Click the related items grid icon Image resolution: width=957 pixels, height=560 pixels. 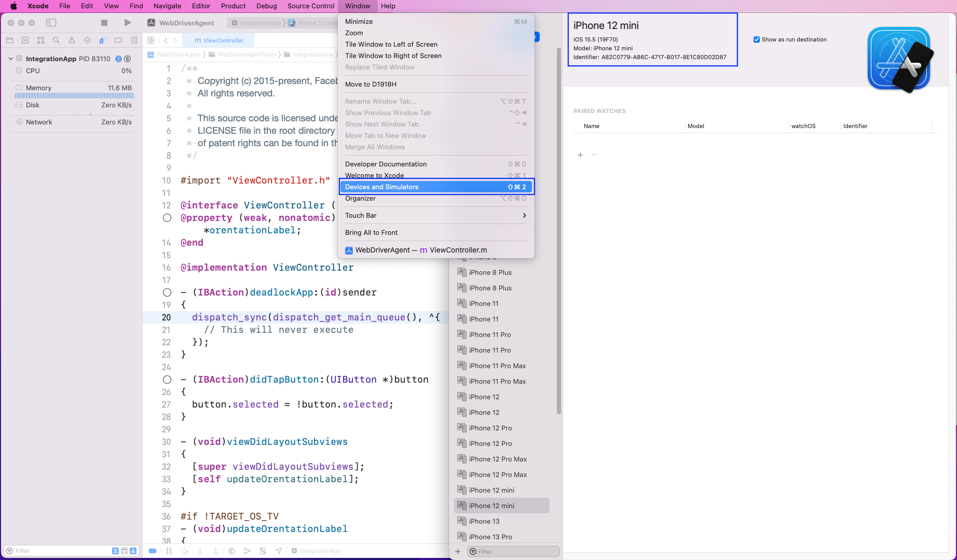click(151, 40)
